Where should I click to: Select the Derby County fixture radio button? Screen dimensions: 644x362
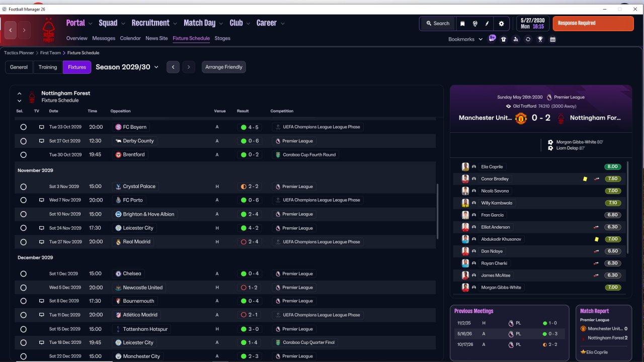(x=23, y=141)
